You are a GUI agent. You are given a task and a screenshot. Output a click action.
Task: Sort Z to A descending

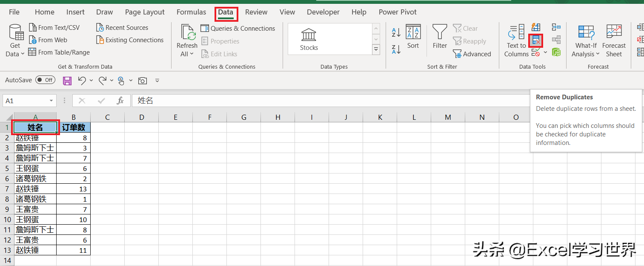(396, 49)
